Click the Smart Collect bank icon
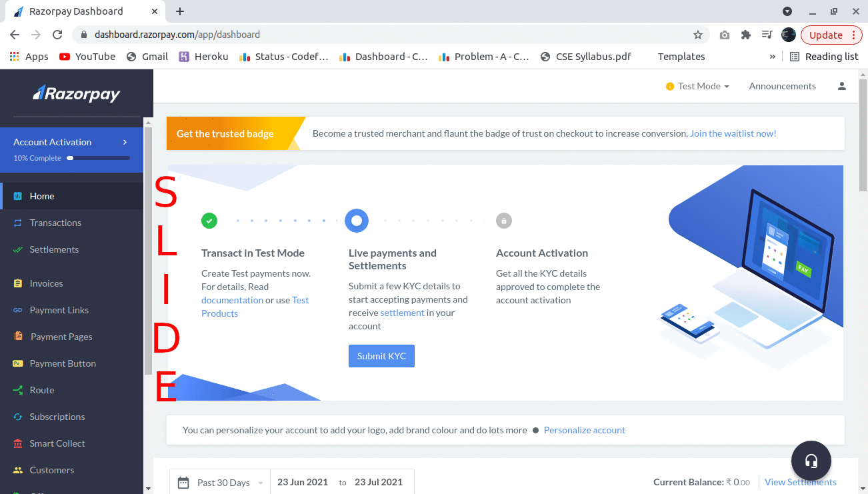Screen dimensions: 868x494 coord(18,443)
